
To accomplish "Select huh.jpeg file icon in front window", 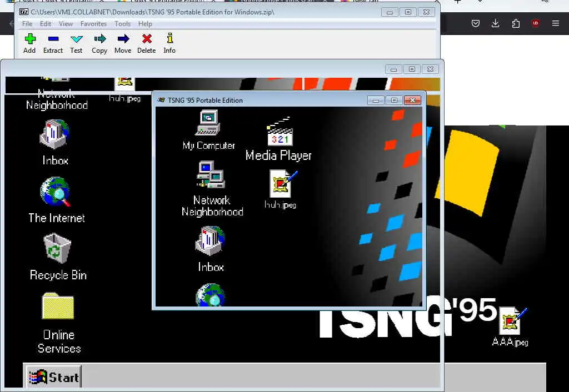I will point(283,184).
